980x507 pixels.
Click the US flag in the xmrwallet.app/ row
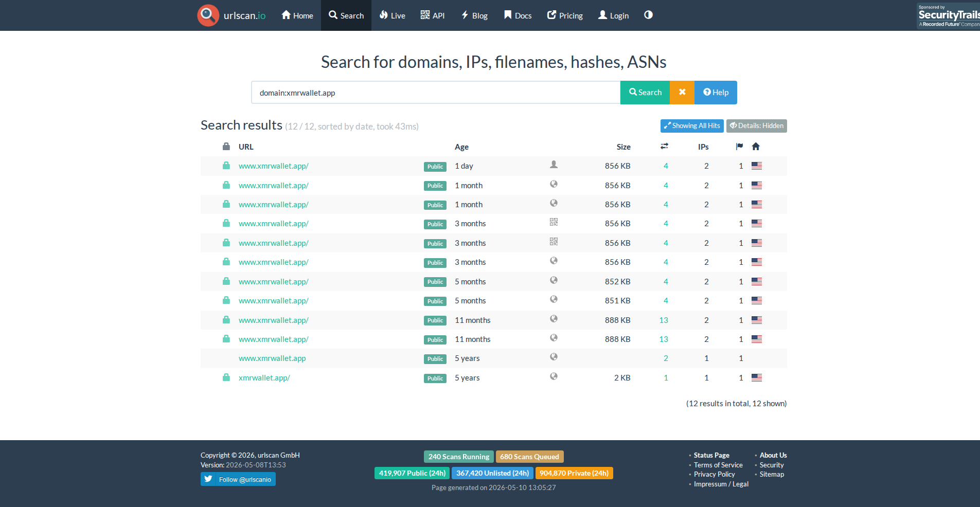pos(757,377)
